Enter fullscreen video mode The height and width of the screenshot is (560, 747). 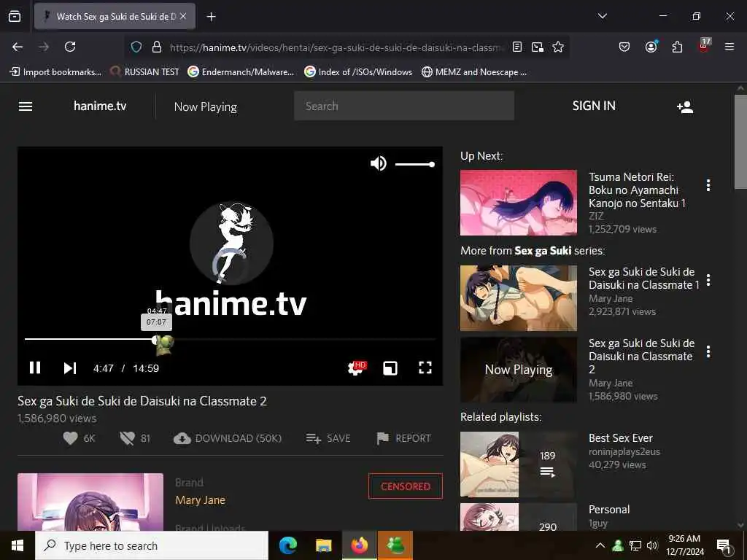425,367
